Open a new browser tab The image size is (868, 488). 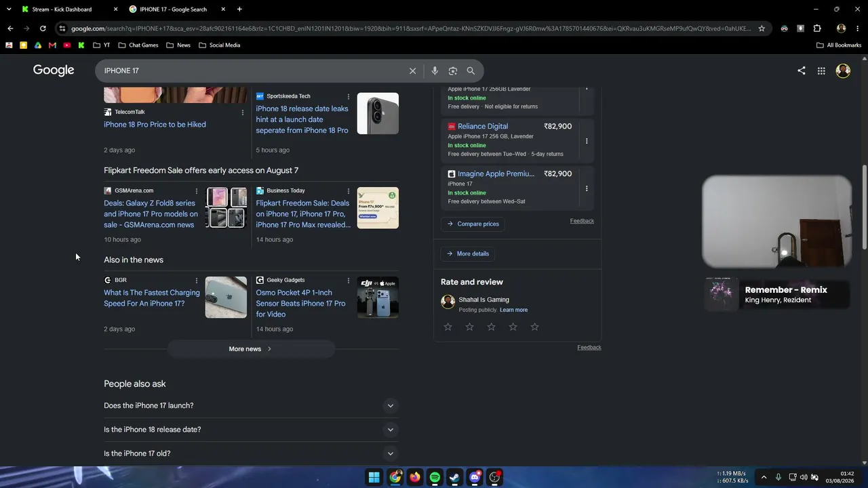[239, 9]
